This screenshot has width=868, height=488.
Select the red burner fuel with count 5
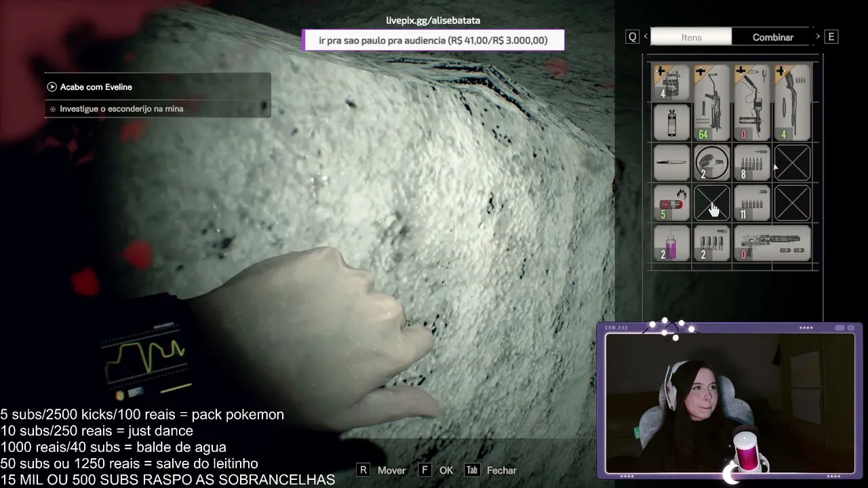(671, 203)
